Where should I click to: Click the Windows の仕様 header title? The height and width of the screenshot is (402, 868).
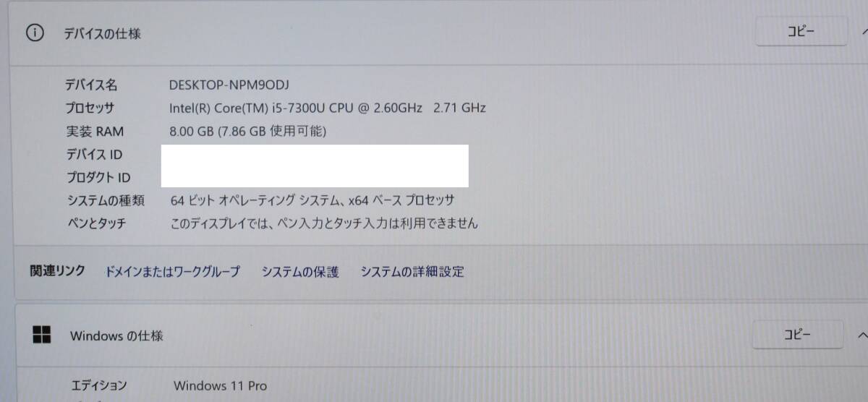click(x=116, y=335)
